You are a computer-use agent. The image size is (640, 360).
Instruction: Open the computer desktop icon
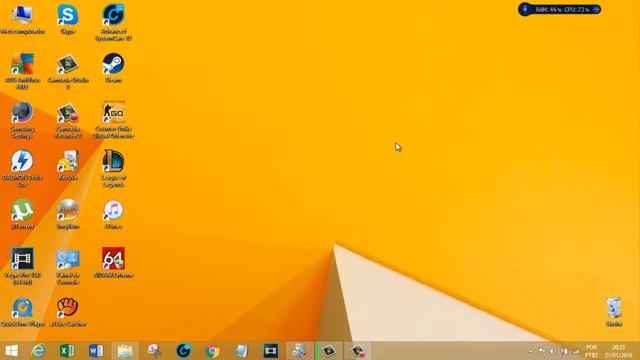click(x=22, y=19)
